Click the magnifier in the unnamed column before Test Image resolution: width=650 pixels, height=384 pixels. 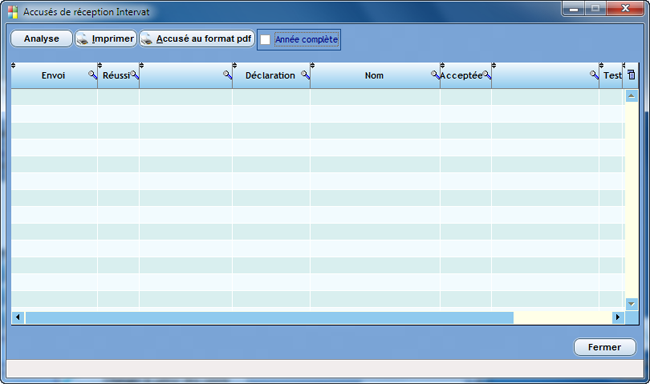pos(594,75)
